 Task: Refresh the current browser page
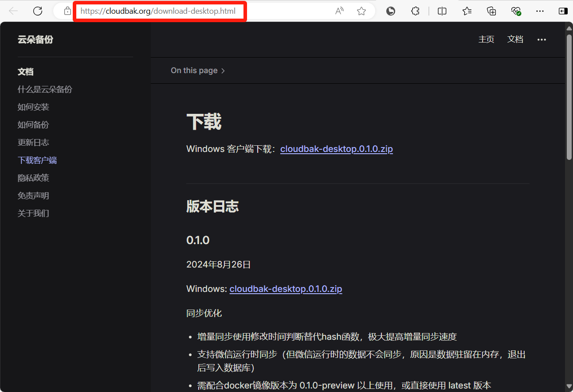38,11
